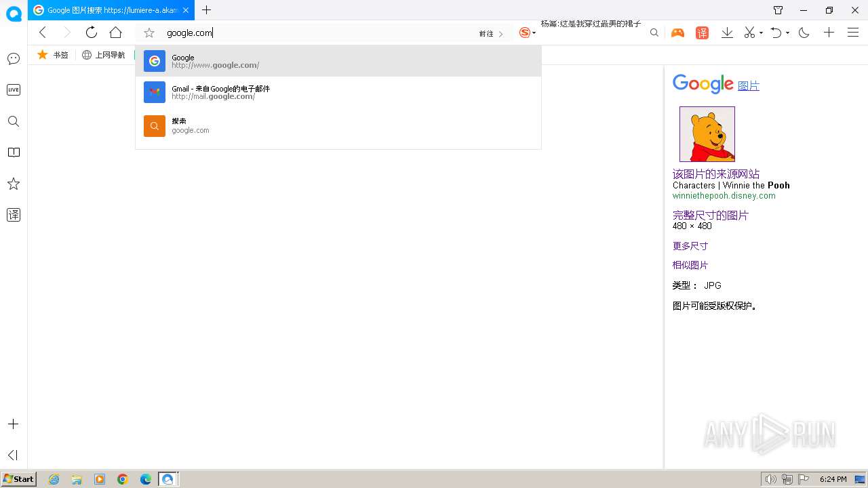The height and width of the screenshot is (488, 868).
Task: Expand the undo closed tabs dropdown
Action: (787, 33)
